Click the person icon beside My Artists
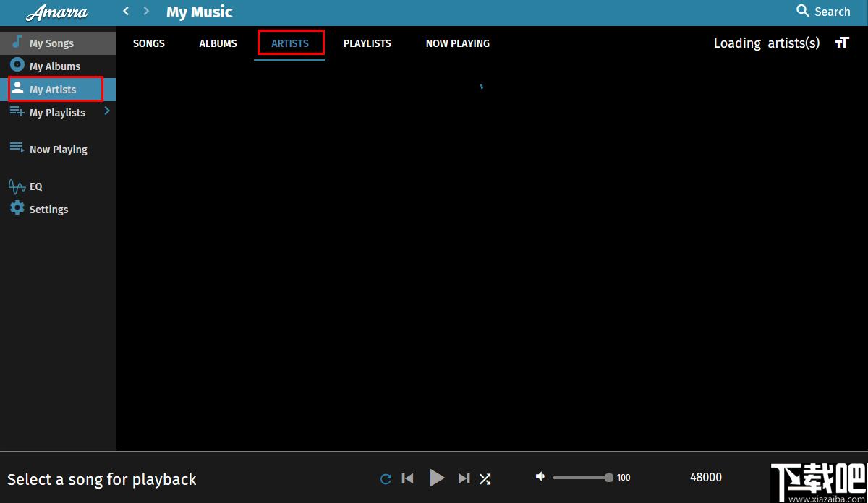868x503 pixels. (x=17, y=88)
